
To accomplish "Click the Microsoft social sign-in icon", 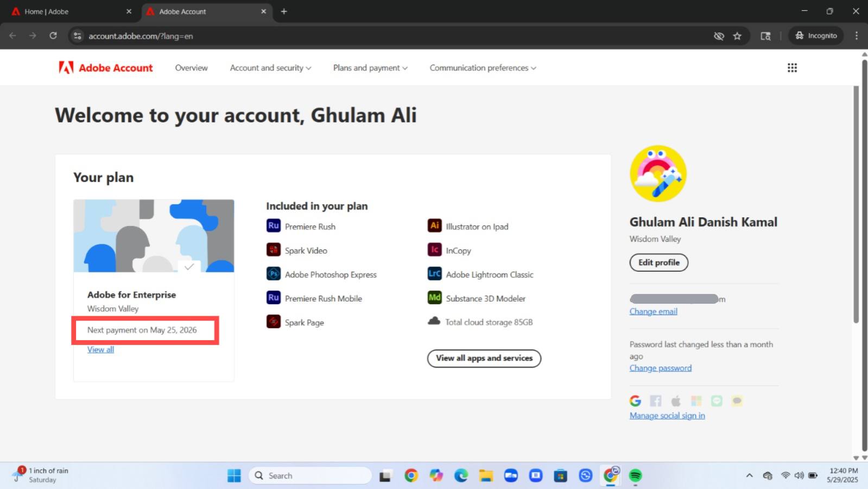I will click(x=696, y=401).
